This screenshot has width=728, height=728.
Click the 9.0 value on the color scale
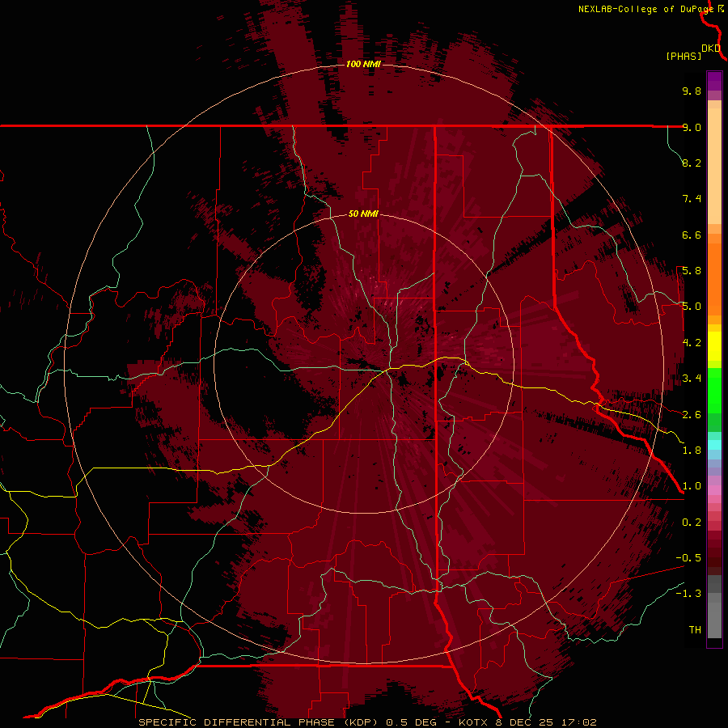point(692,127)
